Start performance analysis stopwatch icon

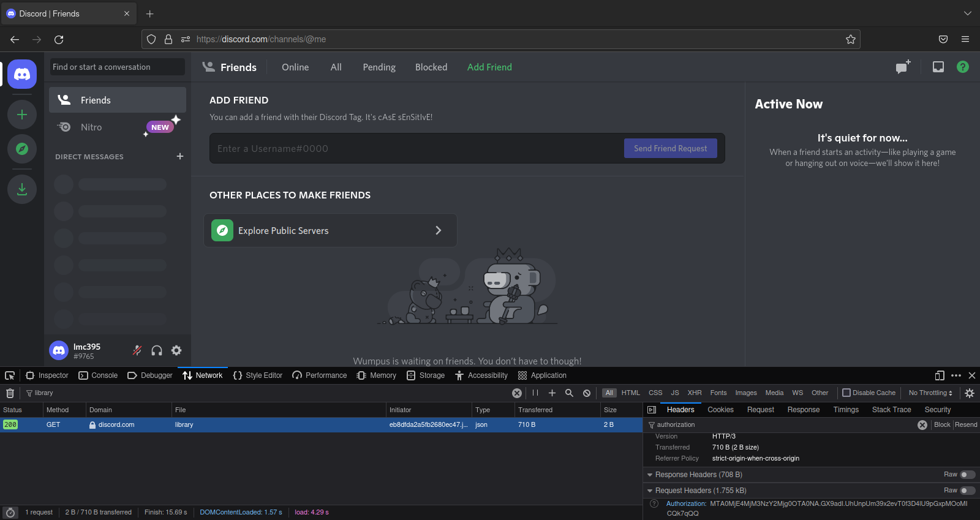[x=10, y=513]
